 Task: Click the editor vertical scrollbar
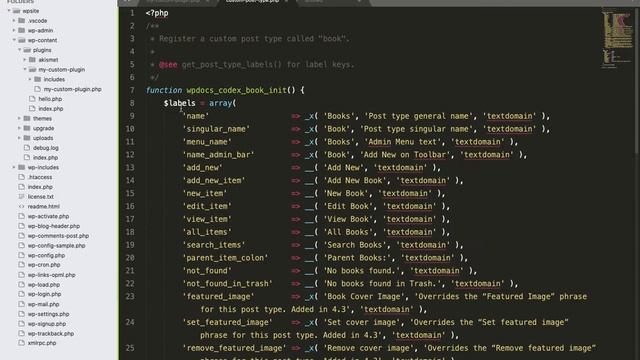(637, 82)
